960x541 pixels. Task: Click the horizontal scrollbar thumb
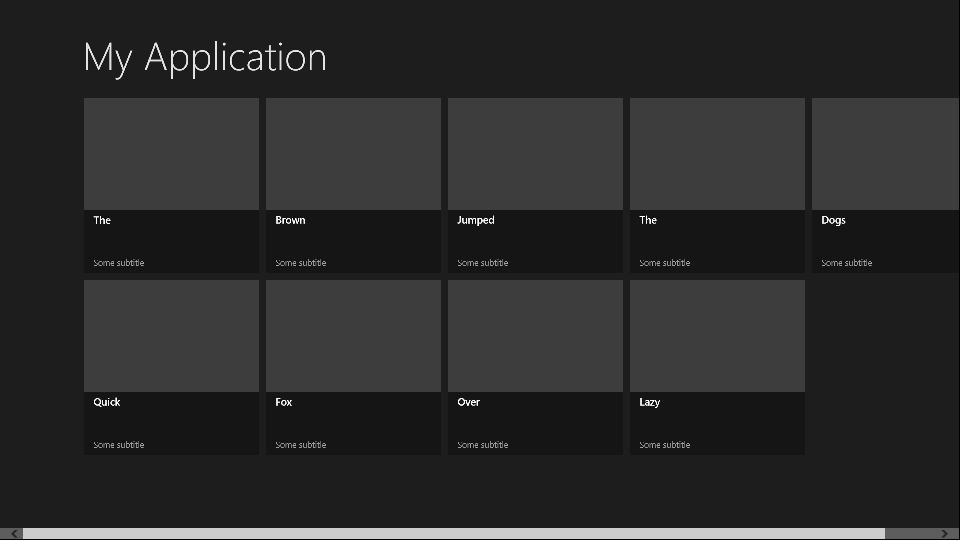coord(454,534)
